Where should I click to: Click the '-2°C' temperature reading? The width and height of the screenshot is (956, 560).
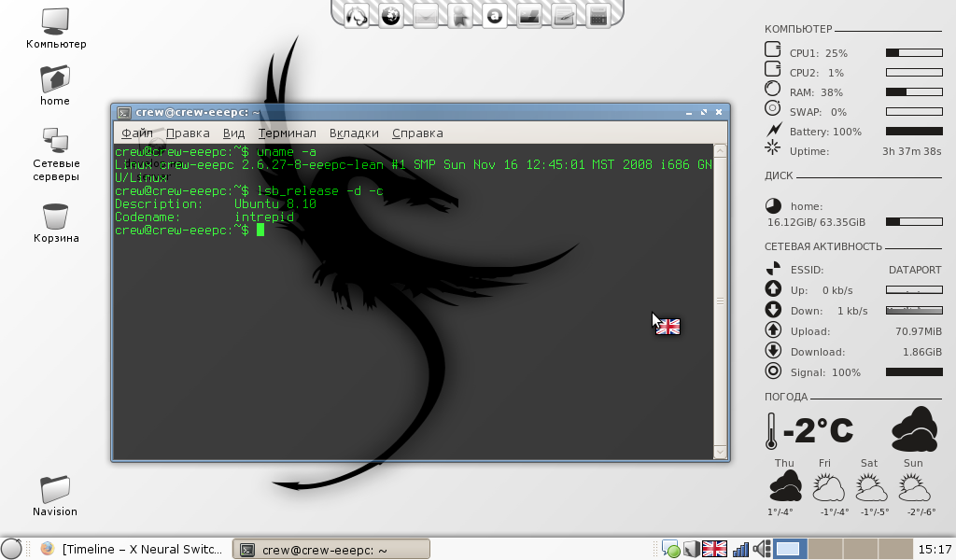(818, 430)
